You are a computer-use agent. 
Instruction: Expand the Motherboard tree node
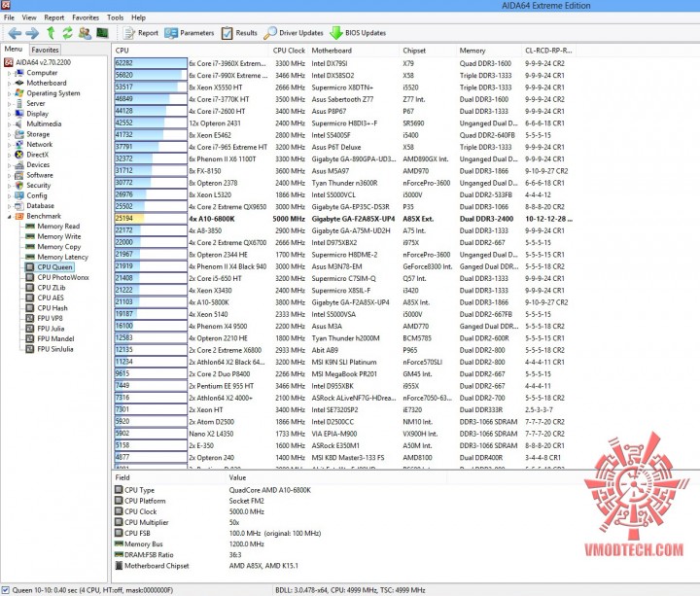[9, 83]
